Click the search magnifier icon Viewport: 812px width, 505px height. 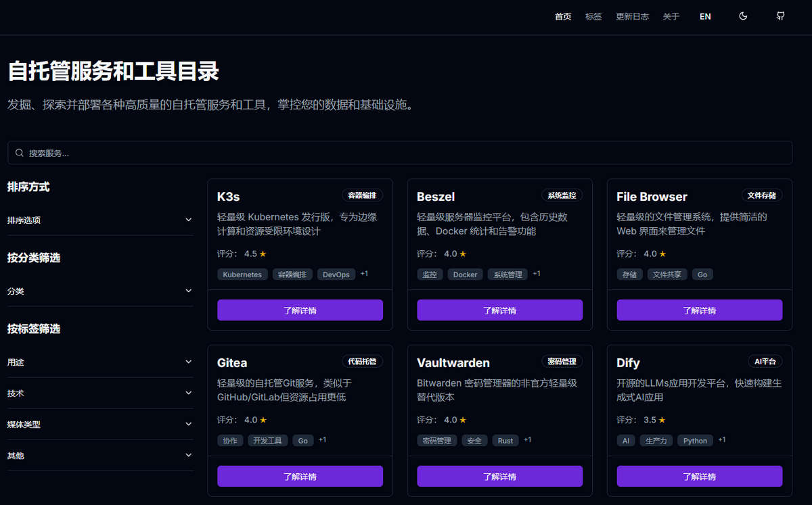point(20,153)
